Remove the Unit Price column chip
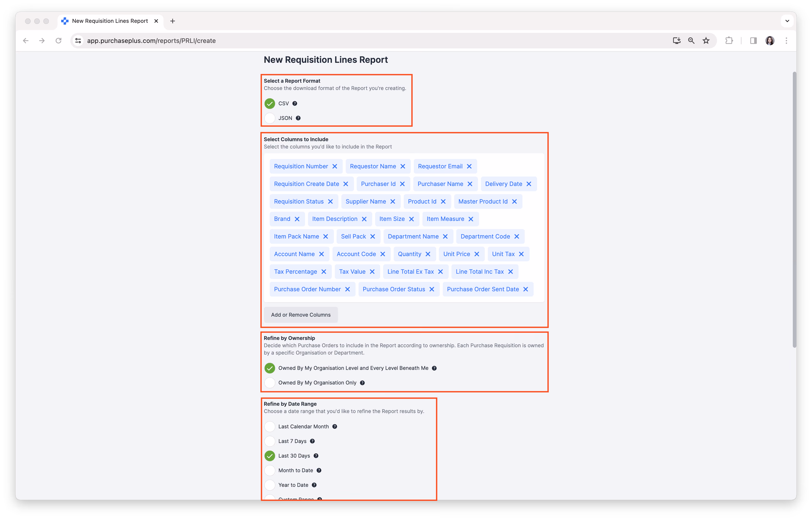The width and height of the screenshot is (812, 519). click(x=477, y=254)
